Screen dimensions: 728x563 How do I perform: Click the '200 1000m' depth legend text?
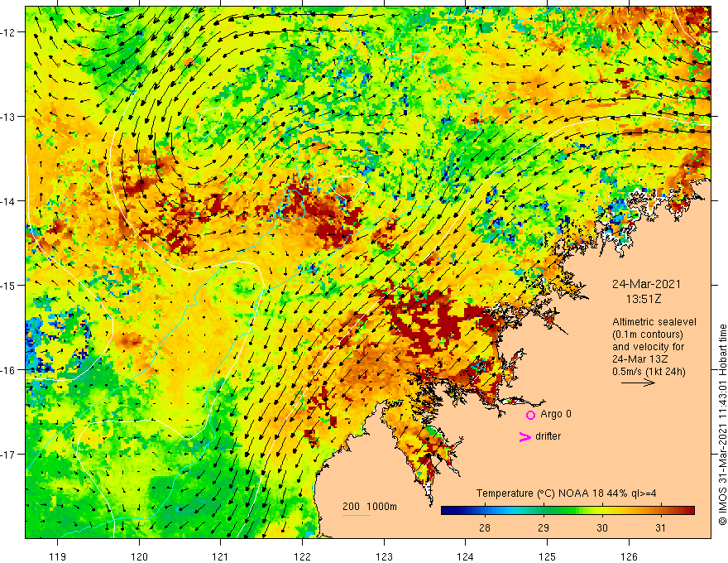[x=370, y=507]
